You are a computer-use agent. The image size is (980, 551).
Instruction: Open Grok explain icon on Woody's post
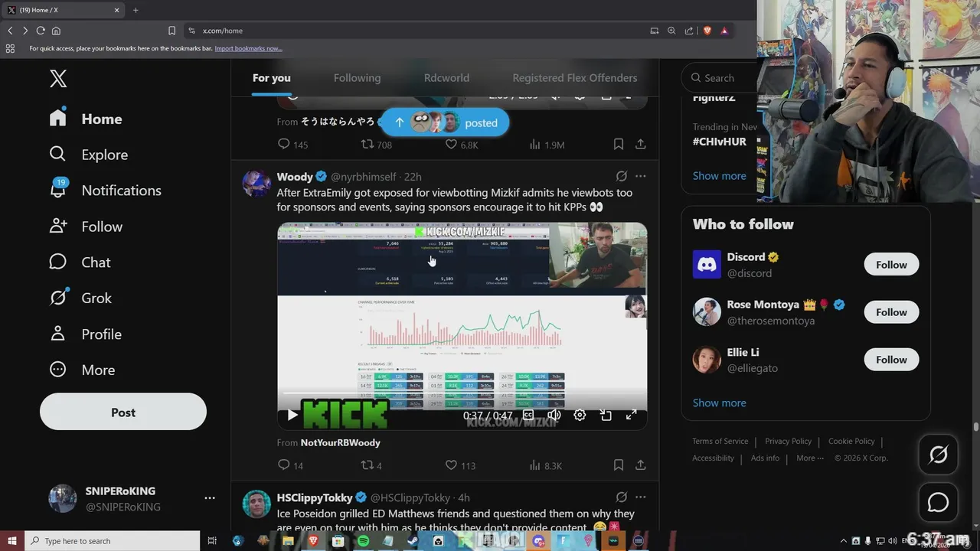pyautogui.click(x=622, y=176)
